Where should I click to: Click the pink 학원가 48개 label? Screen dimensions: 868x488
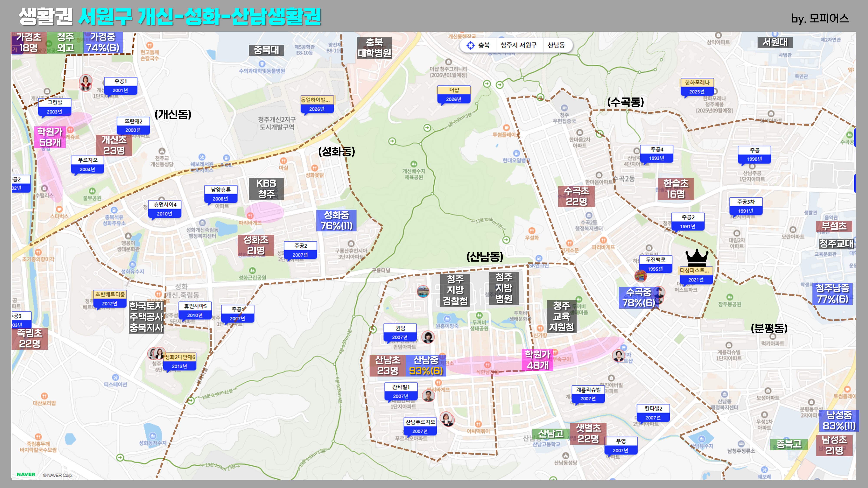(538, 360)
